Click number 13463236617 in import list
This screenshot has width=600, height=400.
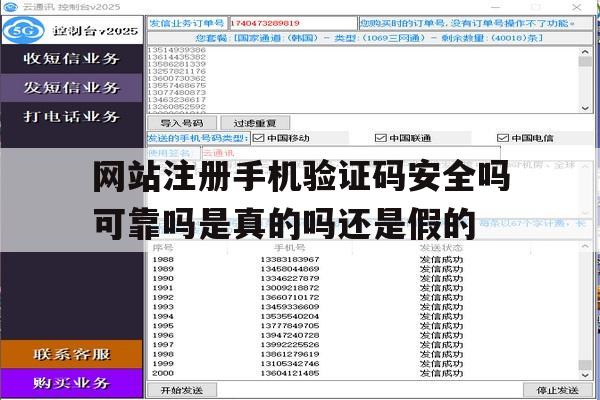pos(177,100)
